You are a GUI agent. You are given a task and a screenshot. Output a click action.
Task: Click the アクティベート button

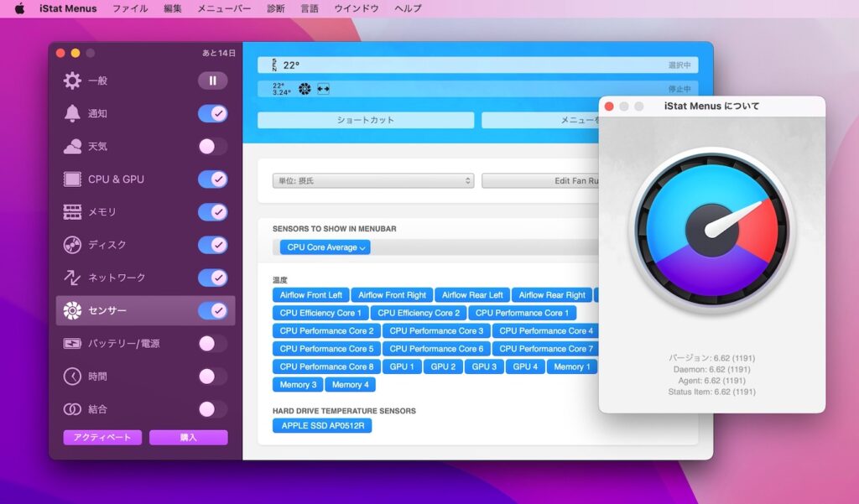[102, 437]
